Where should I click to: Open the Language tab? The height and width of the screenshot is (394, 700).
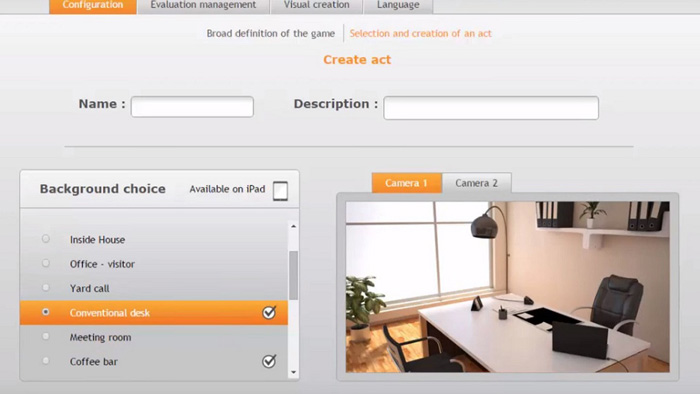click(x=398, y=6)
